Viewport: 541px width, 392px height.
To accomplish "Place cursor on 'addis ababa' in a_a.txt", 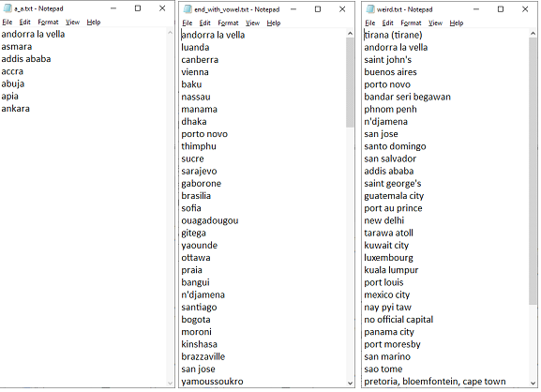I will (26, 59).
